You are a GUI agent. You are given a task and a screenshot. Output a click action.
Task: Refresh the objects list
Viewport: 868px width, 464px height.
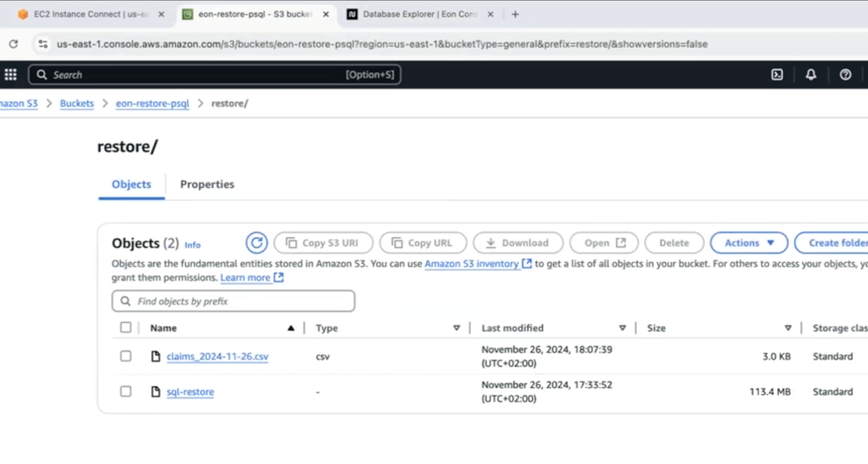[x=257, y=243]
